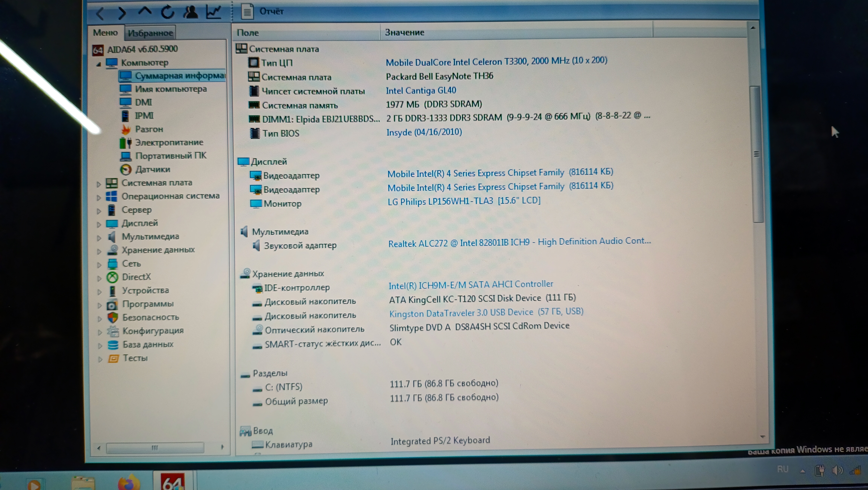The image size is (868, 490).
Task: Open the user icon in toolbar
Action: [190, 12]
